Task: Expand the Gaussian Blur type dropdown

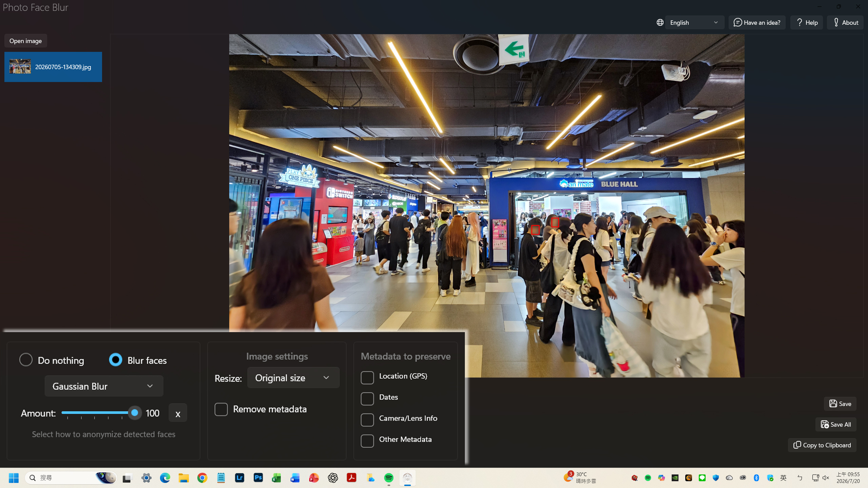Action: [x=104, y=386]
